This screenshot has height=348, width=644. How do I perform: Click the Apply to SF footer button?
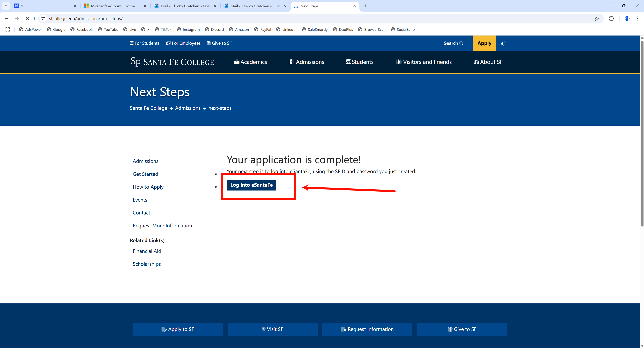coord(178,329)
